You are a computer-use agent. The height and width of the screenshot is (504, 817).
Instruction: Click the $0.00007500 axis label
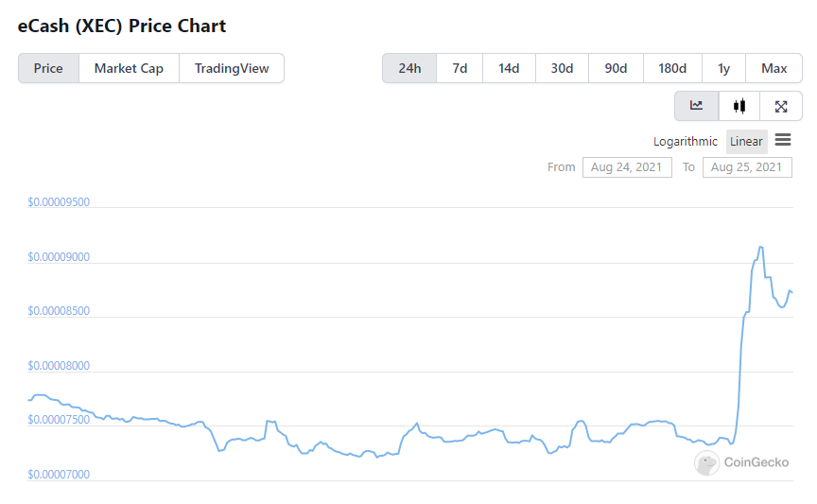tap(59, 420)
